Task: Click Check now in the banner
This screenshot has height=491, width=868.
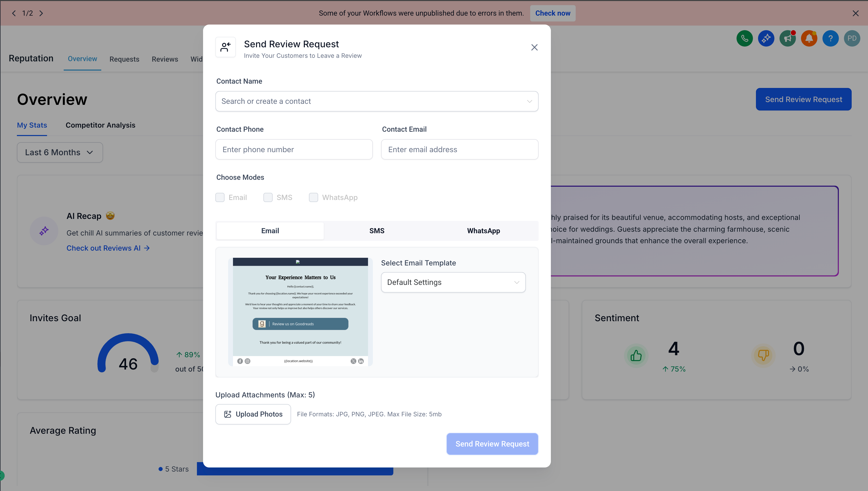Action: [552, 13]
